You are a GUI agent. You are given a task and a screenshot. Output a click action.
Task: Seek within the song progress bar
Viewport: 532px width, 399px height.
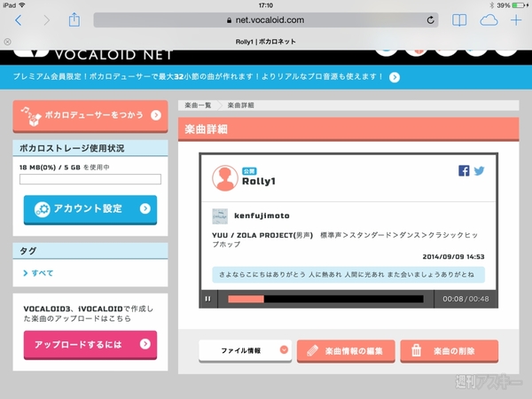point(325,299)
